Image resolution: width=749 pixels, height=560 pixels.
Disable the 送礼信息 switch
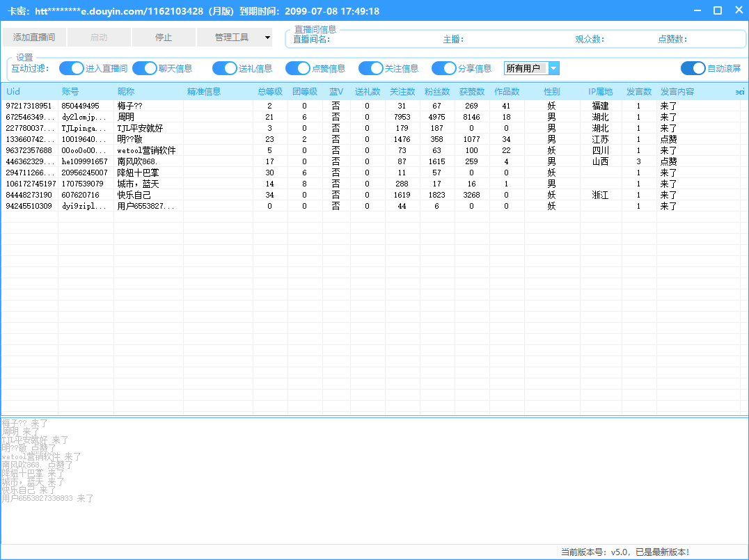click(224, 68)
